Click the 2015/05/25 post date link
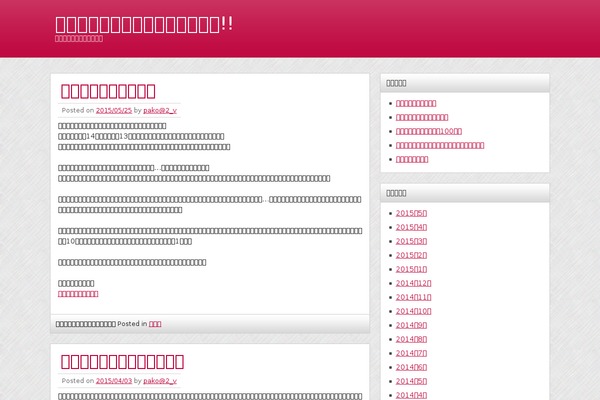 (x=114, y=110)
